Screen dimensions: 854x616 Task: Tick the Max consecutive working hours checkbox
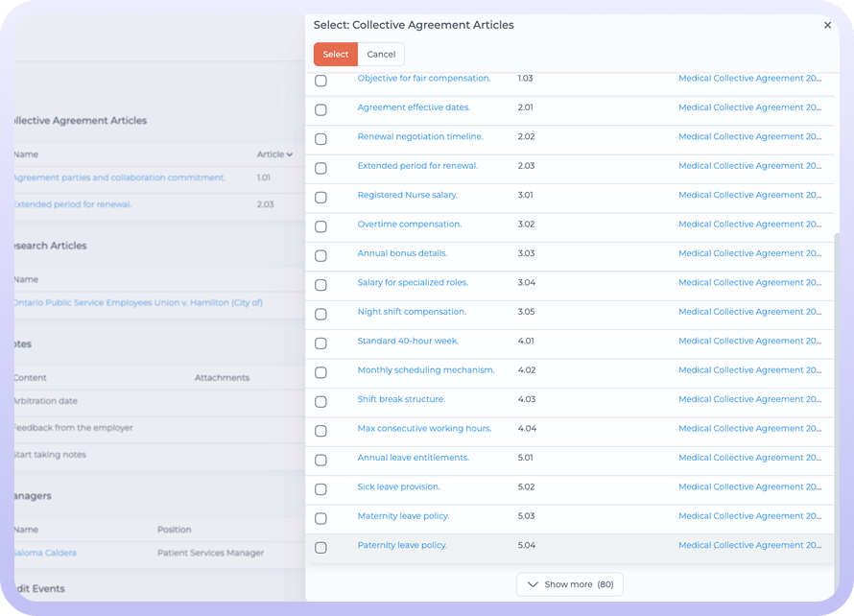320,431
